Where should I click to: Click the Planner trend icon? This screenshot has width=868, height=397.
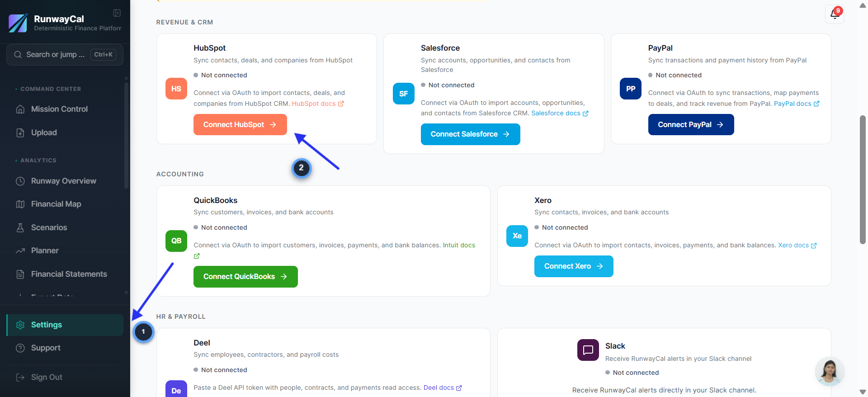20,250
